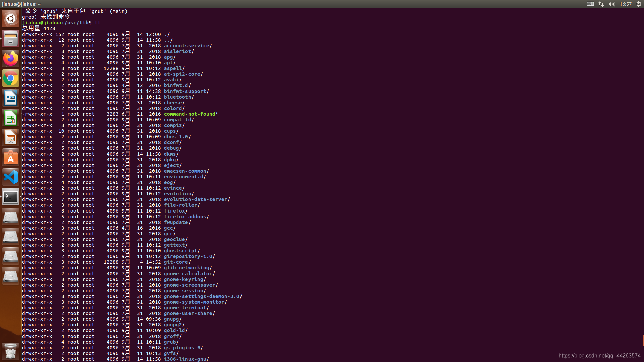Click the groff/ directory entry
This screenshot has width=644, height=362.
173,336
